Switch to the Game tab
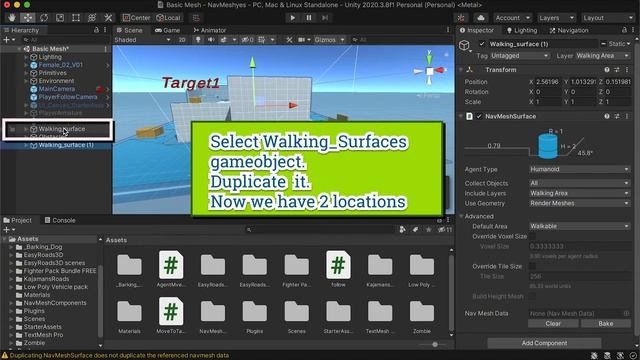Viewport: 640px width, 360px height. 167,30
